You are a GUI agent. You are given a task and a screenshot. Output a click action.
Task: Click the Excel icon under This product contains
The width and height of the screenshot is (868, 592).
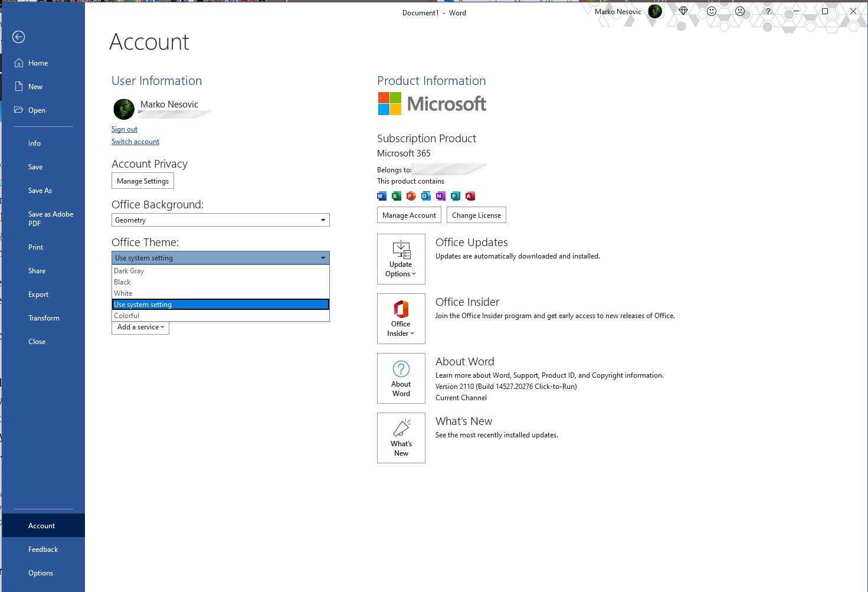(x=396, y=195)
